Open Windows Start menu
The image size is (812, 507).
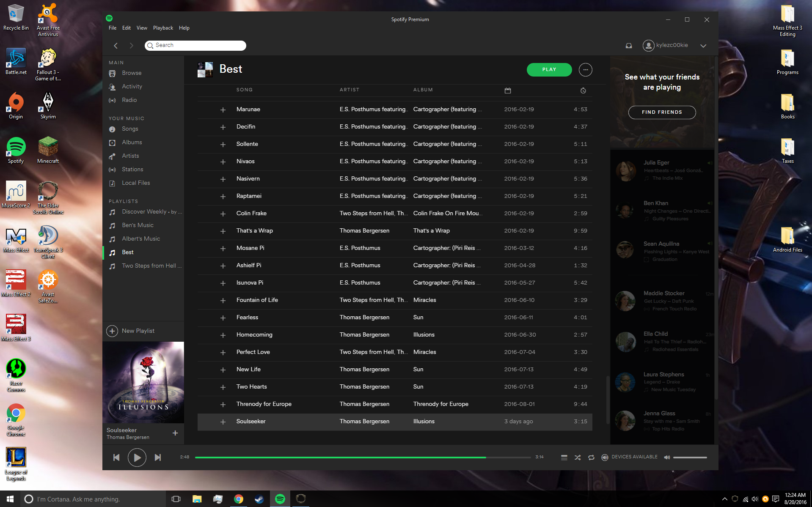pyautogui.click(x=10, y=499)
